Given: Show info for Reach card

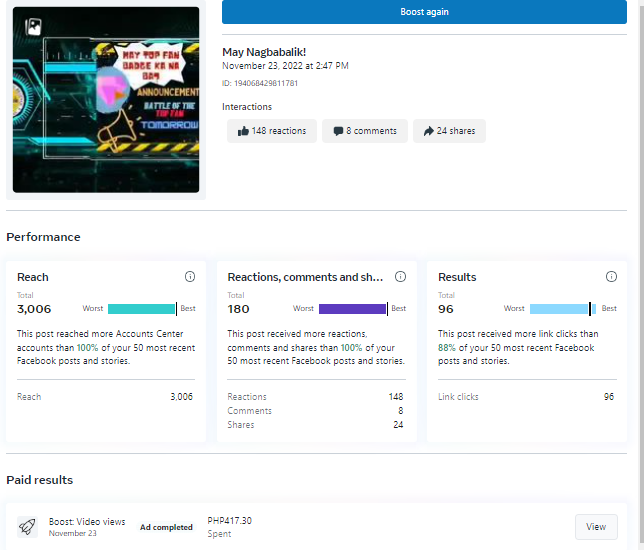Looking at the screenshot, I should click(190, 276).
